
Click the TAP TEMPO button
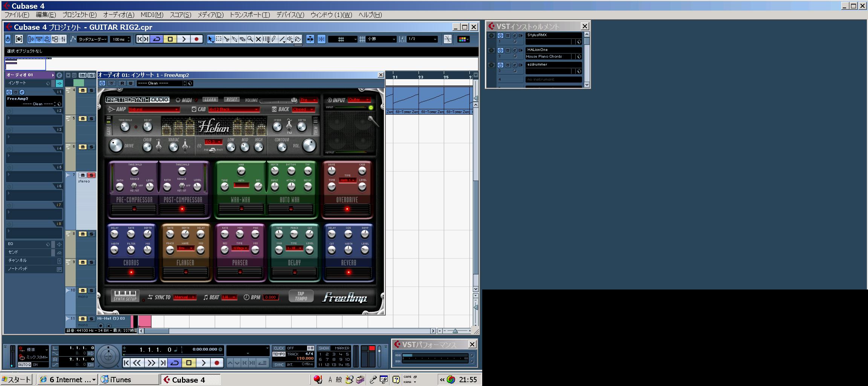(x=301, y=296)
